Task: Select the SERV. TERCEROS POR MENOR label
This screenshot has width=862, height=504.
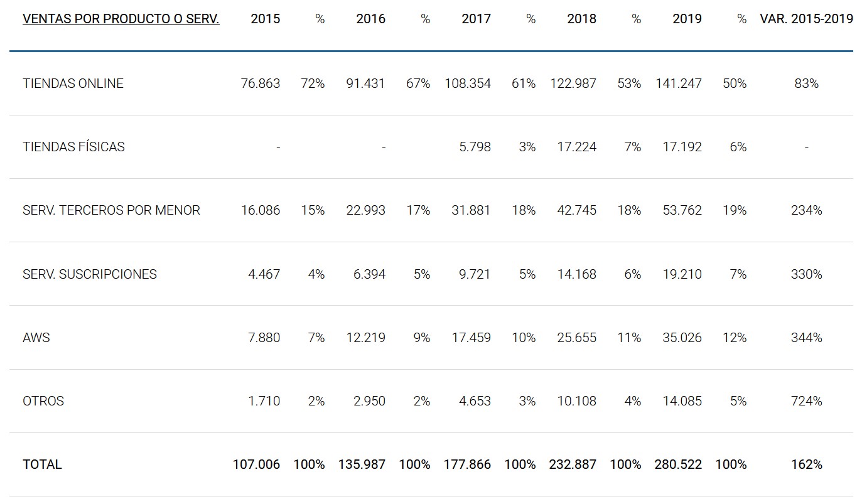Action: click(x=111, y=210)
